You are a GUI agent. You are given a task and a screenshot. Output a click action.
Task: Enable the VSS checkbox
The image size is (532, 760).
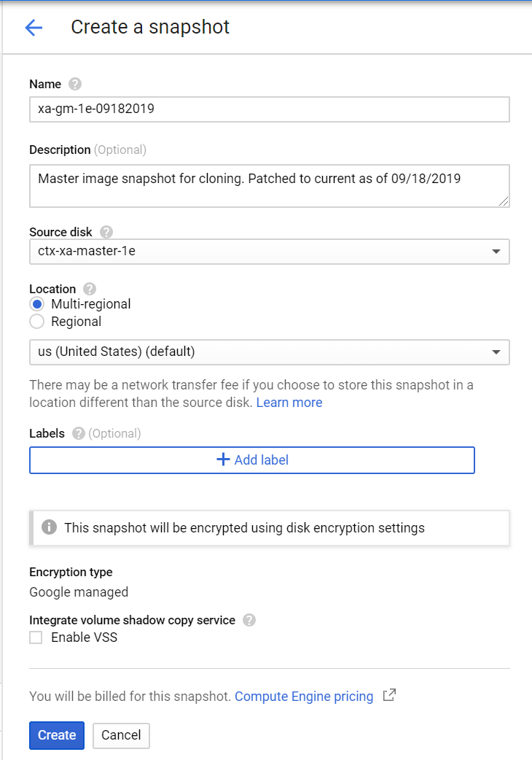(36, 637)
